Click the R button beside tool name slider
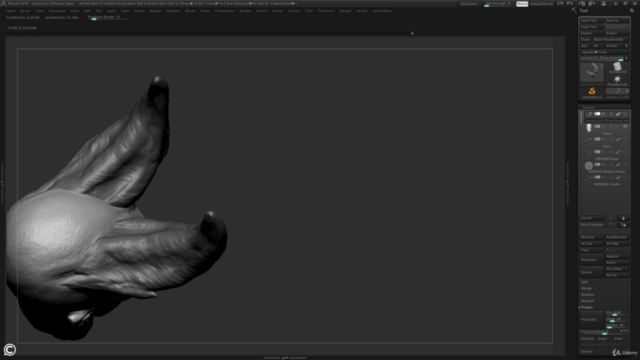 627,58
